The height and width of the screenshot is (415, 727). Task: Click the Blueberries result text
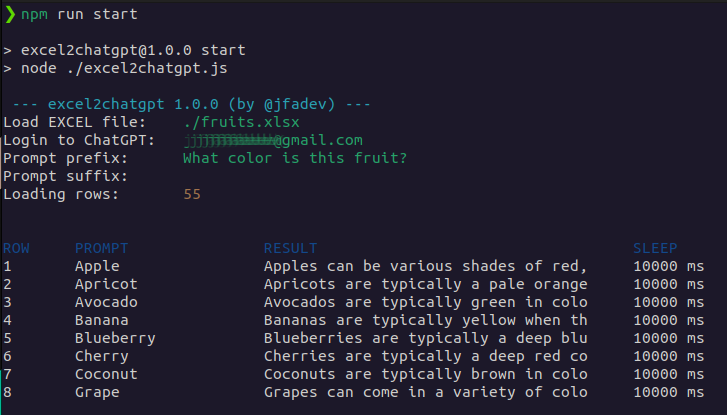(x=426, y=338)
